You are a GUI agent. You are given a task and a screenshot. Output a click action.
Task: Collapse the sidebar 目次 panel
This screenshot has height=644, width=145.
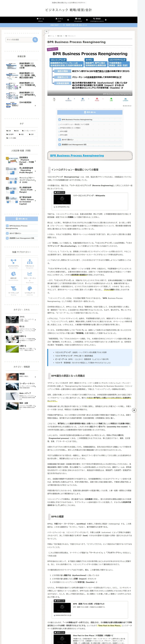(22, 219)
